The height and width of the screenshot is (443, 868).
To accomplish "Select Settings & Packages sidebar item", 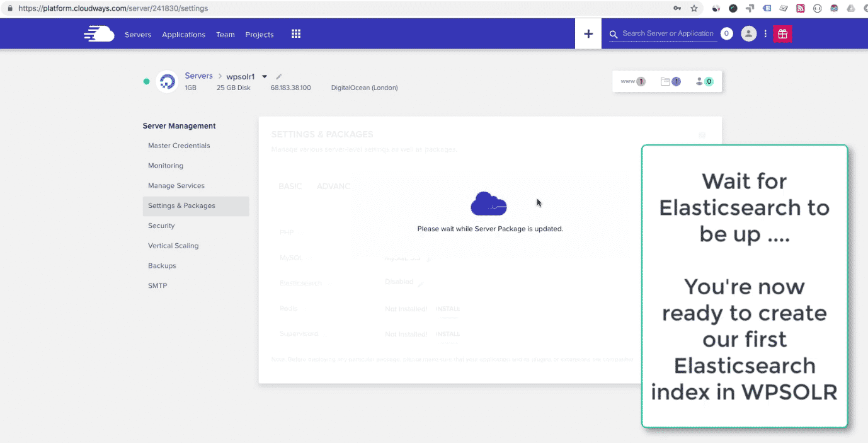I will [196, 206].
